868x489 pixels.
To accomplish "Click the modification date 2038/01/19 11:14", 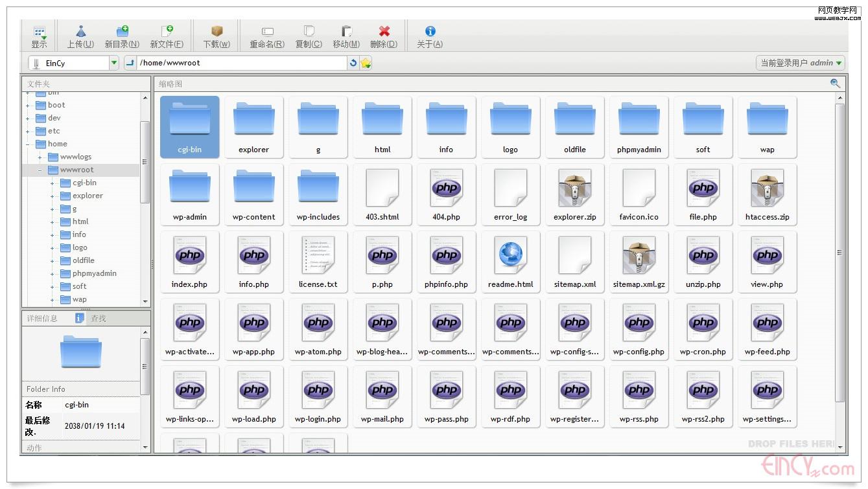I will [94, 426].
